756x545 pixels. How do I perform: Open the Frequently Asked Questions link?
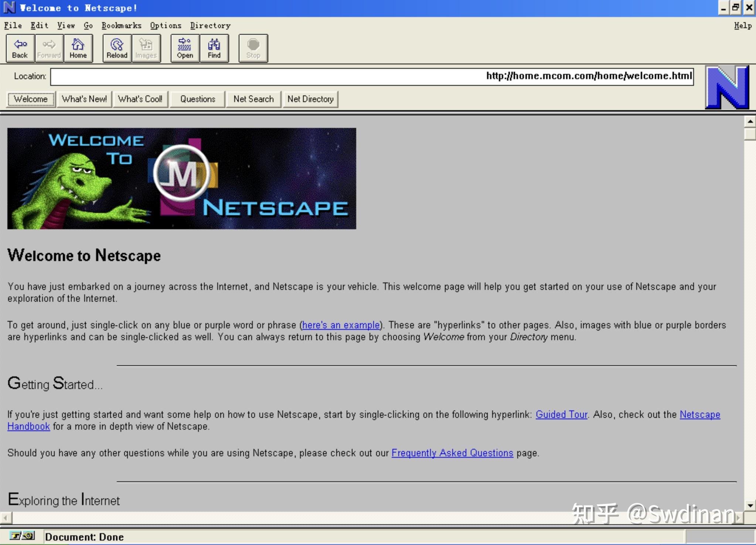[x=452, y=453]
